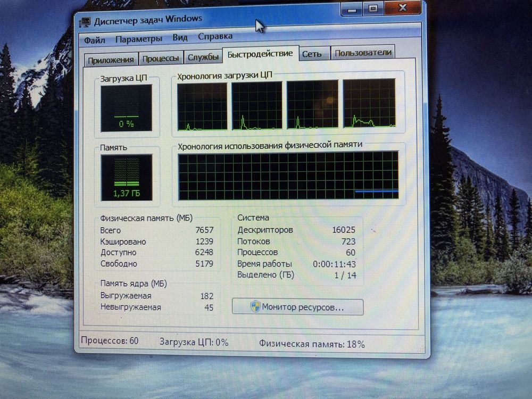532x399 pixels.
Task: Open the Параметры menu
Action: click(139, 39)
